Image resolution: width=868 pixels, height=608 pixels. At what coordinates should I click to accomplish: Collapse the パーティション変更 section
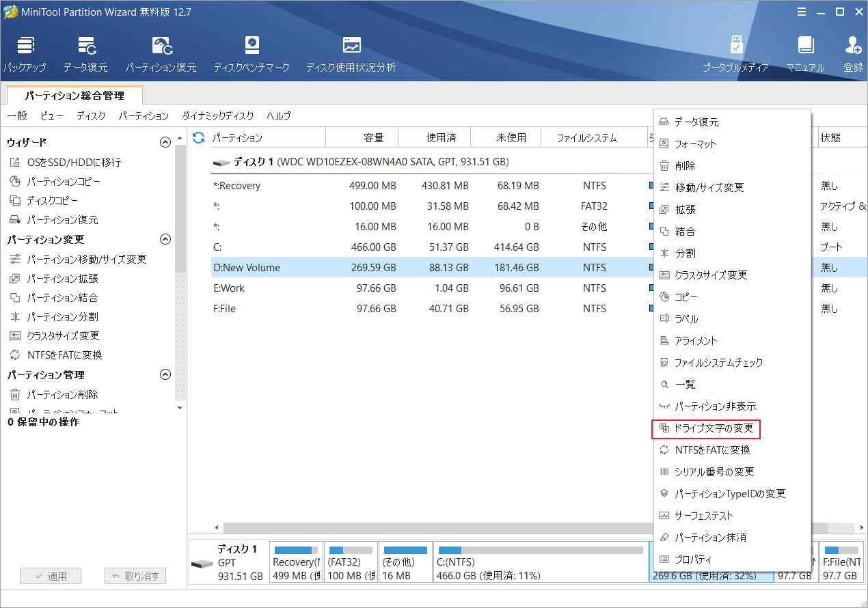165,239
